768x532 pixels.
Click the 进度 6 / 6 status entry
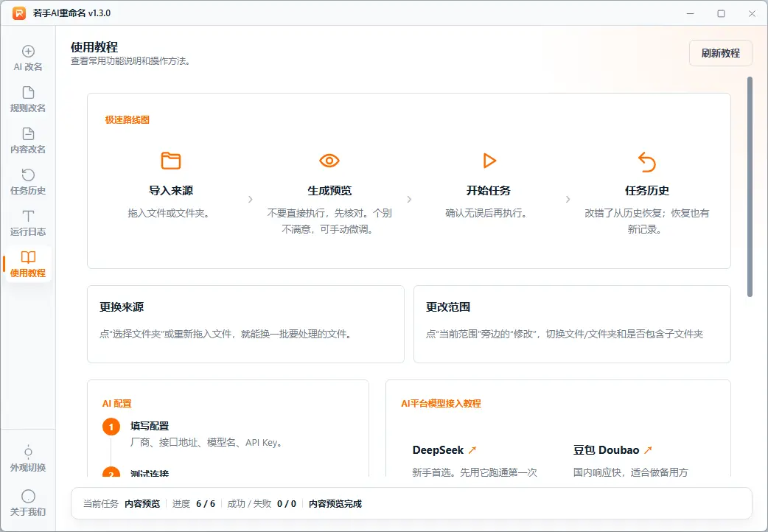(x=193, y=503)
